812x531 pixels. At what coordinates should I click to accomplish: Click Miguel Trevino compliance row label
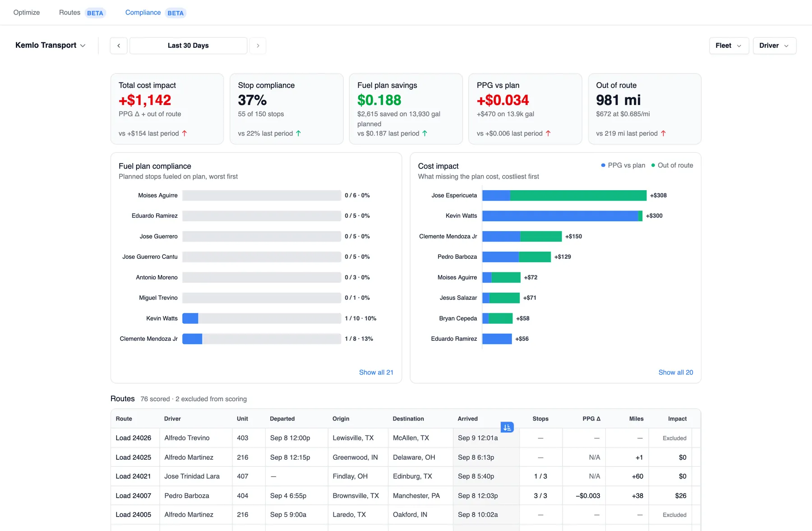[158, 298]
